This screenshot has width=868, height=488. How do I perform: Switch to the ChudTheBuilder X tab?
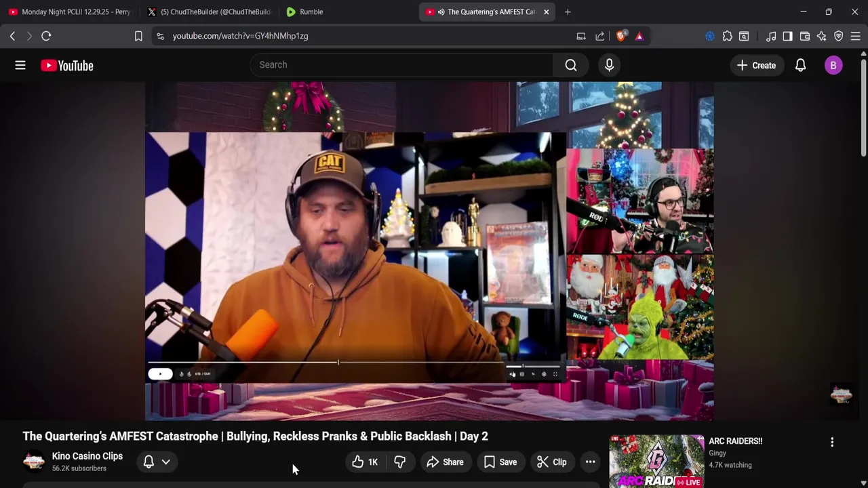[209, 12]
